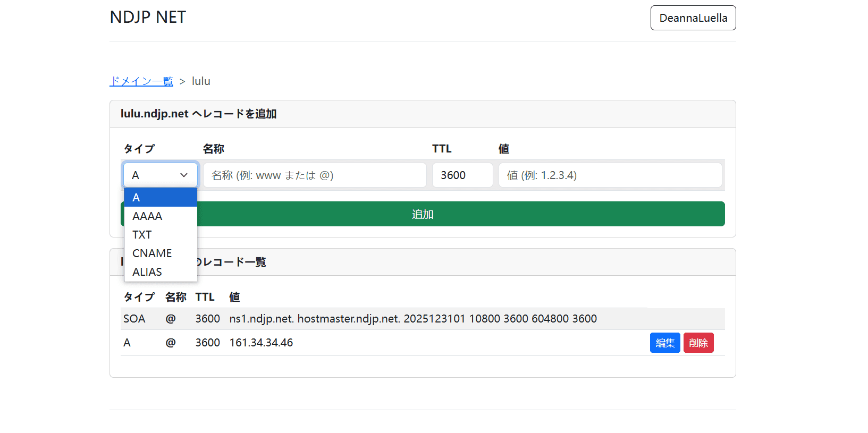Delete the A record with 削除 button
The height and width of the screenshot is (433, 868).
point(698,343)
